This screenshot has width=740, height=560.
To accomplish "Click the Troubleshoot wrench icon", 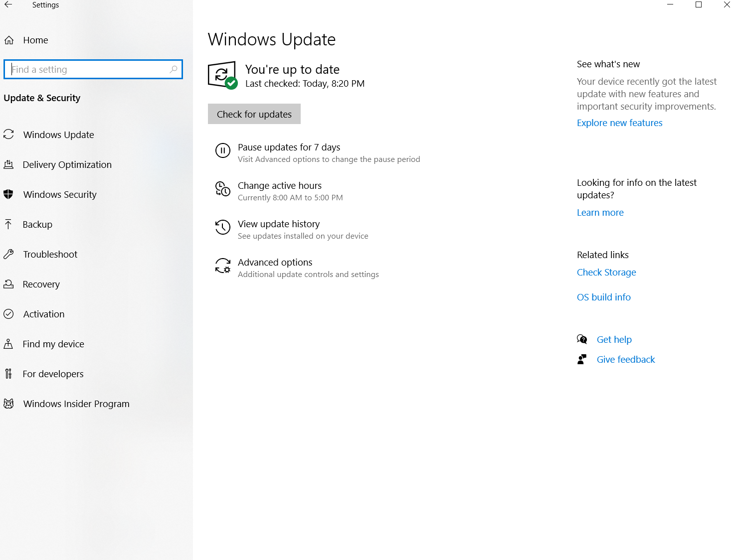I will point(8,254).
